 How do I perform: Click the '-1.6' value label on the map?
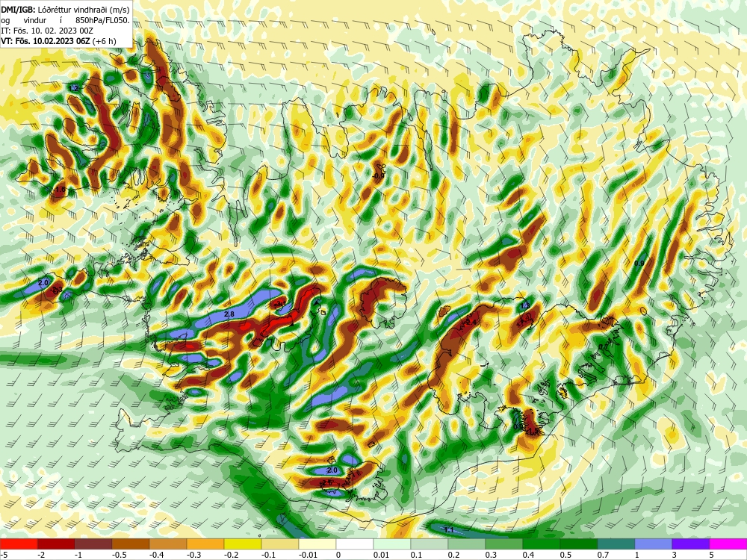58,190
